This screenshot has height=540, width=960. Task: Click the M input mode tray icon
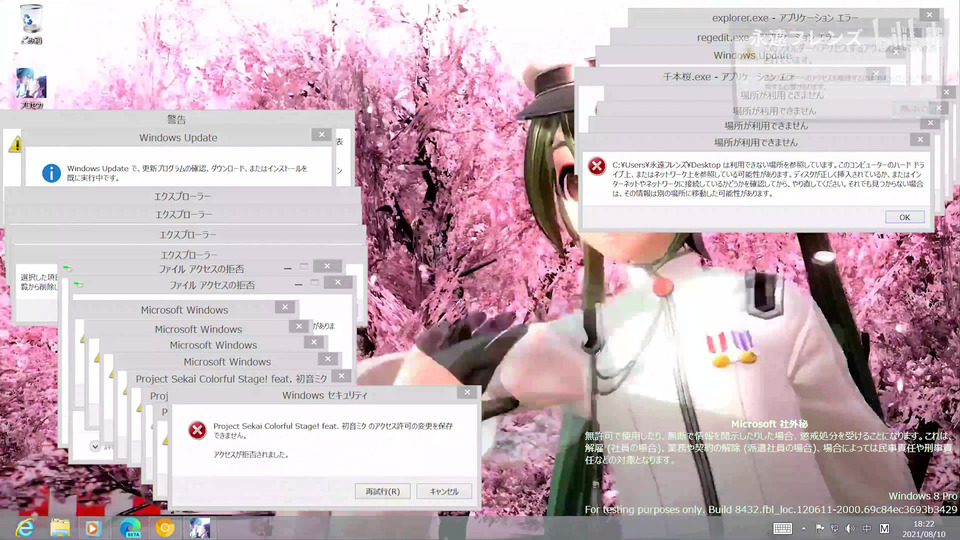884,528
